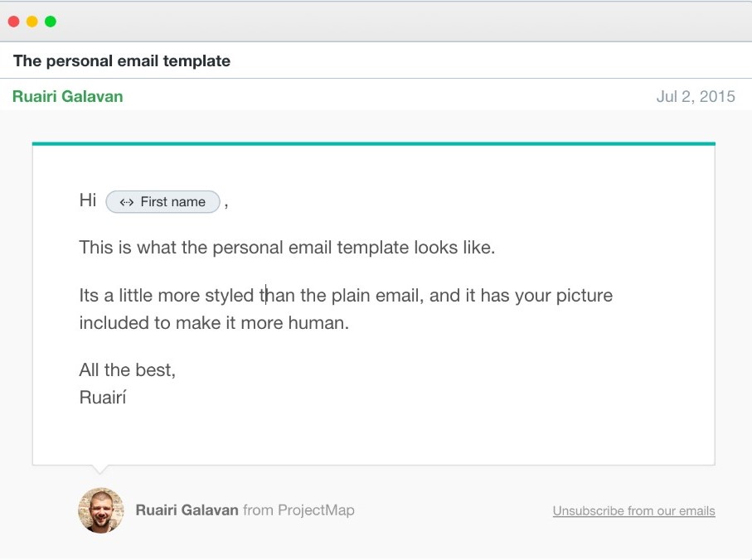Click the arrows icon in First name tag
The image size is (752, 560).
[127, 202]
